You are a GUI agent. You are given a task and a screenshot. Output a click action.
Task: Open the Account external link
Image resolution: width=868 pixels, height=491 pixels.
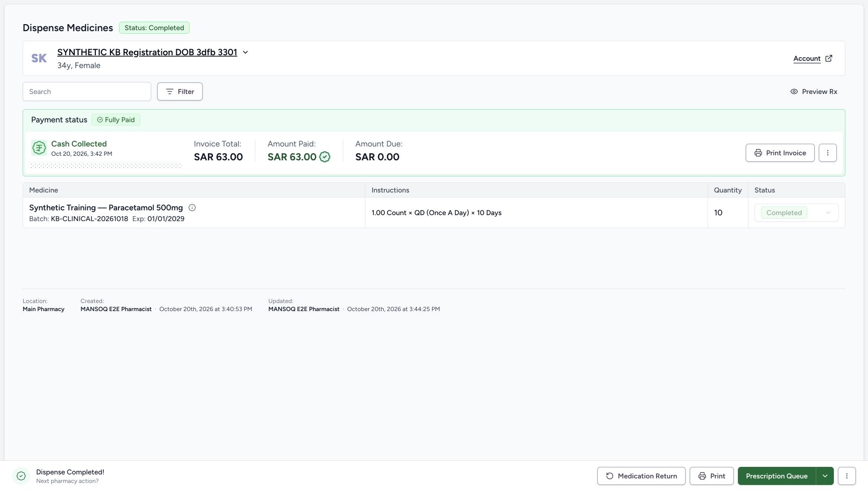[813, 58]
